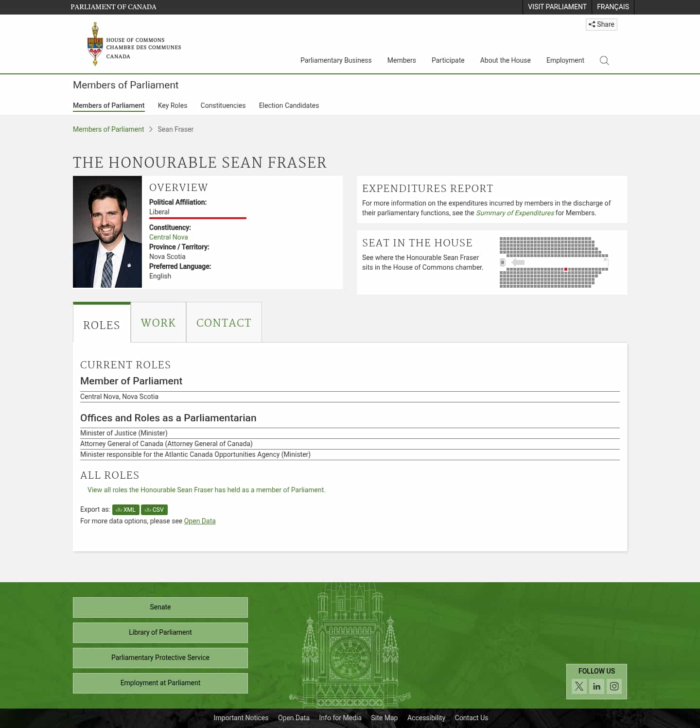Image resolution: width=700 pixels, height=728 pixels.
Task: Click the Share button
Action: [601, 24]
